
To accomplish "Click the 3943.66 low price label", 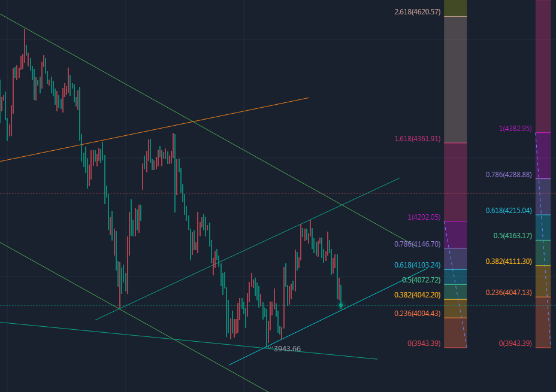I will (287, 349).
